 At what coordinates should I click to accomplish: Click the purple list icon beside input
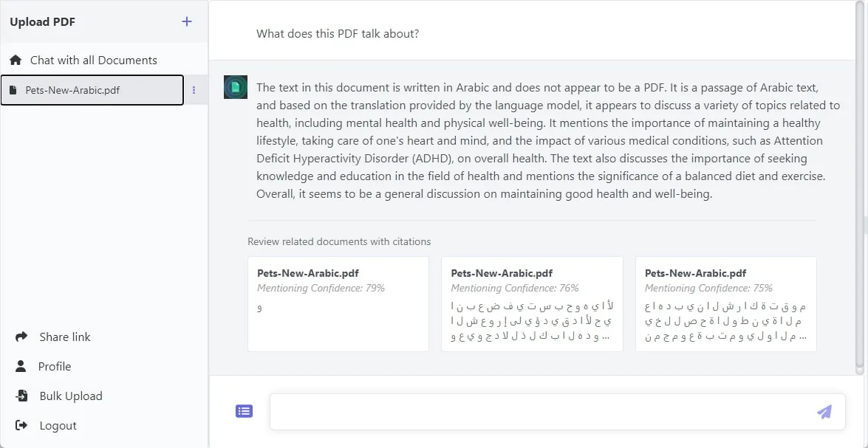pyautogui.click(x=244, y=411)
